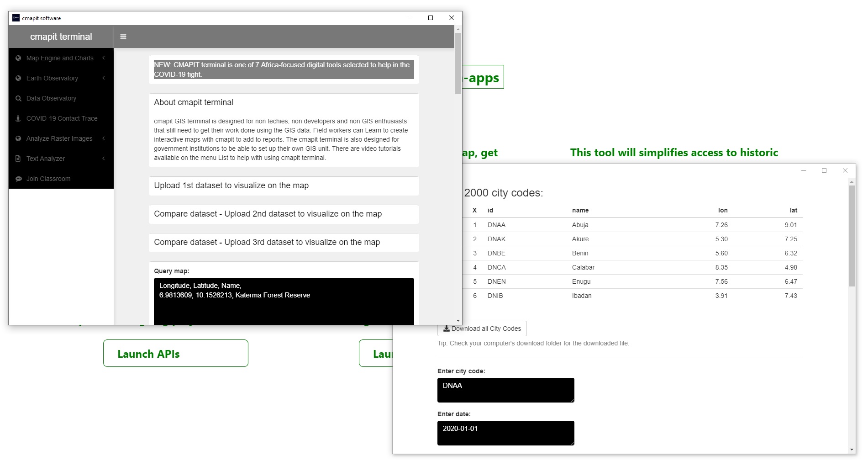
Task: Click the city codes window vertical scrollbar thumb
Action: (852, 236)
